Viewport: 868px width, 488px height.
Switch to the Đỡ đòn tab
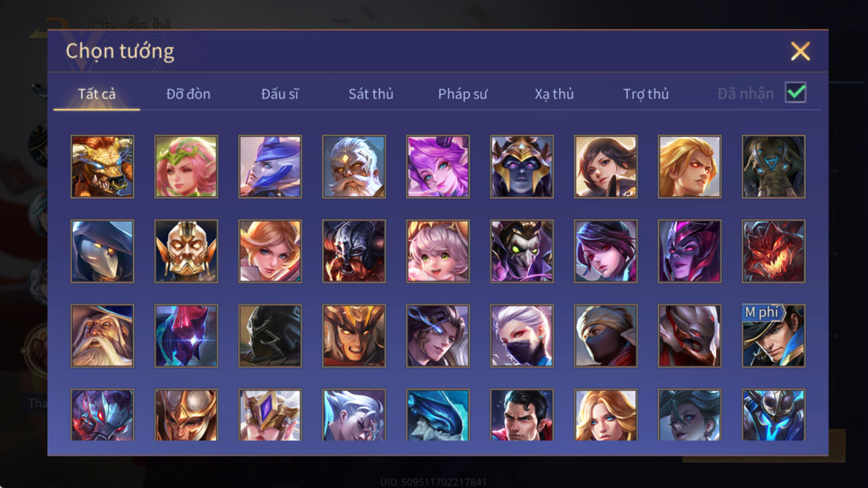(188, 94)
